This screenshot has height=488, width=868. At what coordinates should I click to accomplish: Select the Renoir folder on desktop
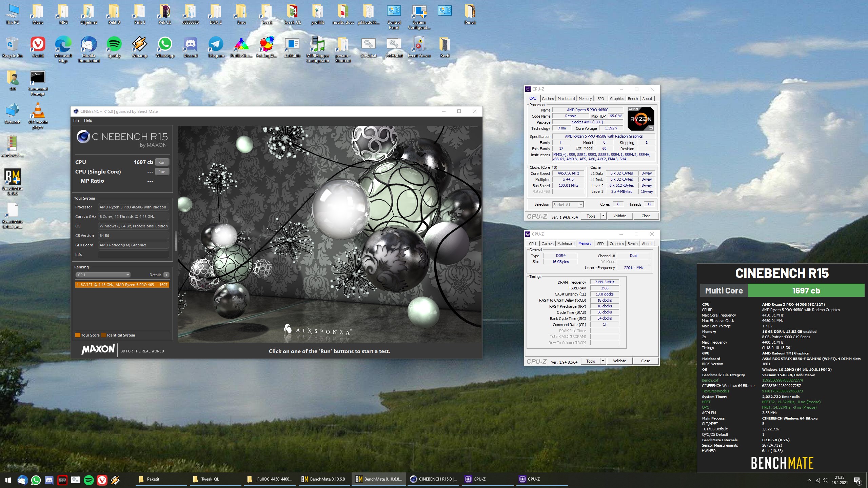pos(470,14)
